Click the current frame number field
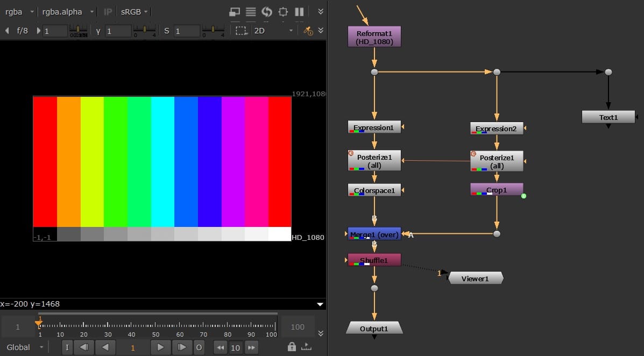This screenshot has width=644, height=356. click(133, 348)
